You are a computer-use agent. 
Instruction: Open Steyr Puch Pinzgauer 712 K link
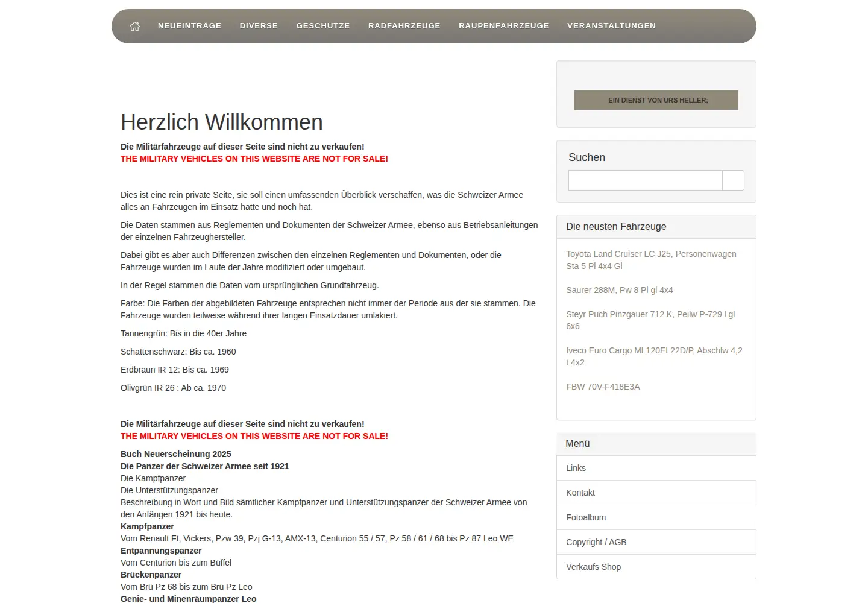pos(650,320)
